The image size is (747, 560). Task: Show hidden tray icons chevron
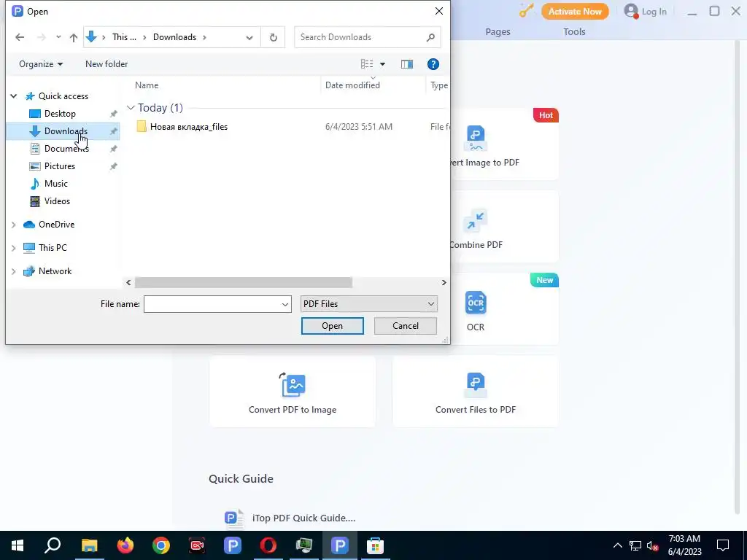point(617,545)
